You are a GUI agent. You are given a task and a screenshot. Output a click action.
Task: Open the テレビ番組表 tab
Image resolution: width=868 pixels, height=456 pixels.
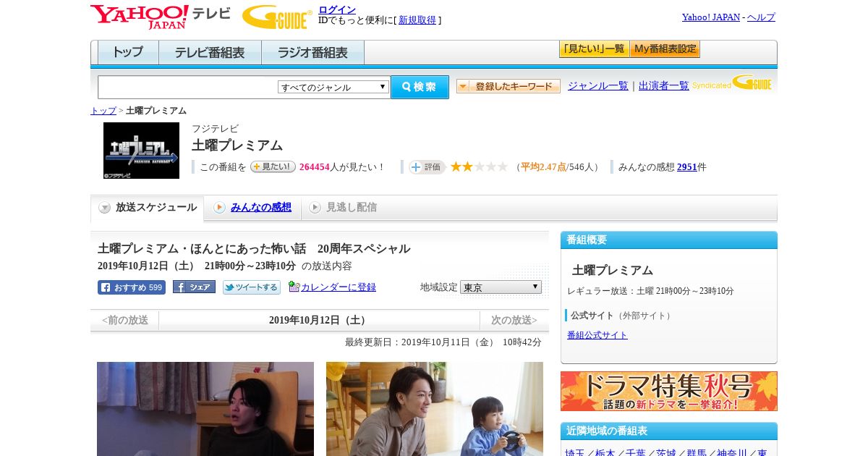[210, 53]
